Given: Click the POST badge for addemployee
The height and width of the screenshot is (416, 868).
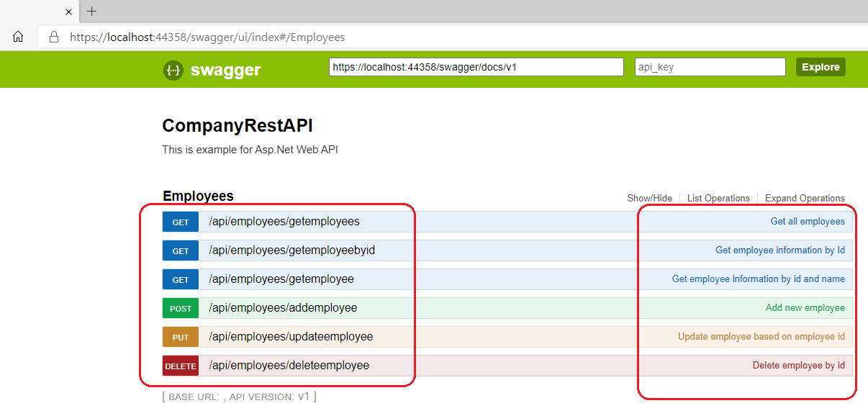Looking at the screenshot, I should (181, 308).
